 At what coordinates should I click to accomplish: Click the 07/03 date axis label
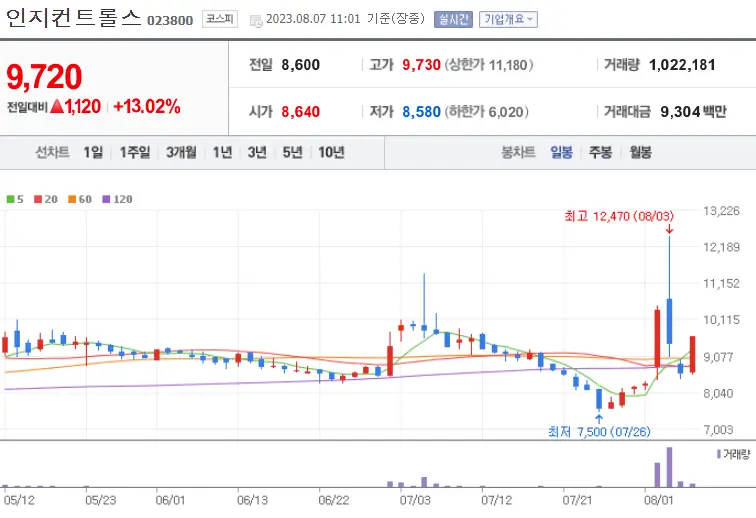pos(415,500)
